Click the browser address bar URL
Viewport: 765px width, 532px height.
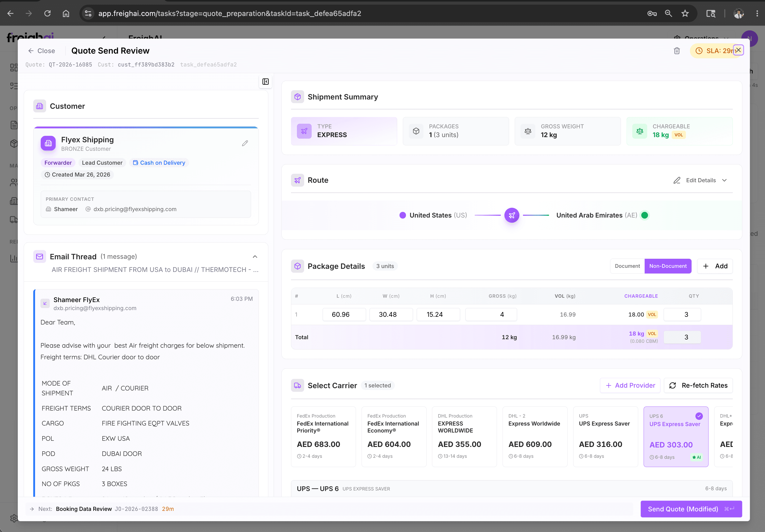click(x=230, y=13)
